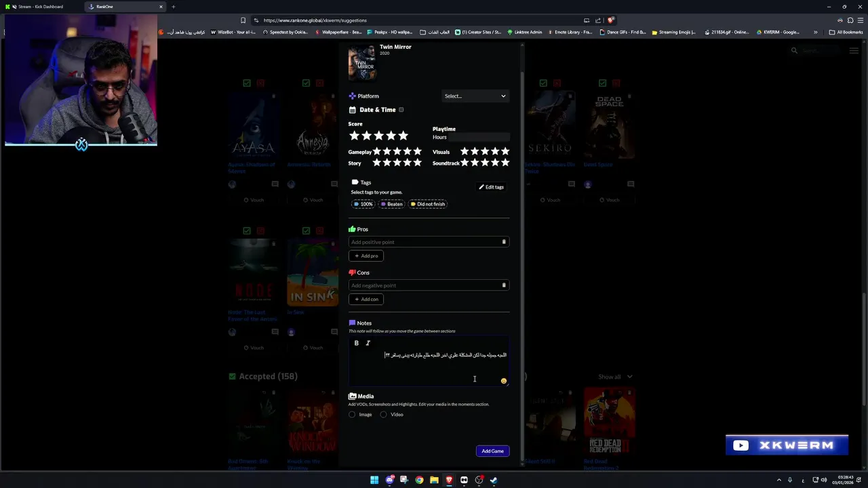
Task: Set overall Score to three stars
Action: (x=378, y=136)
